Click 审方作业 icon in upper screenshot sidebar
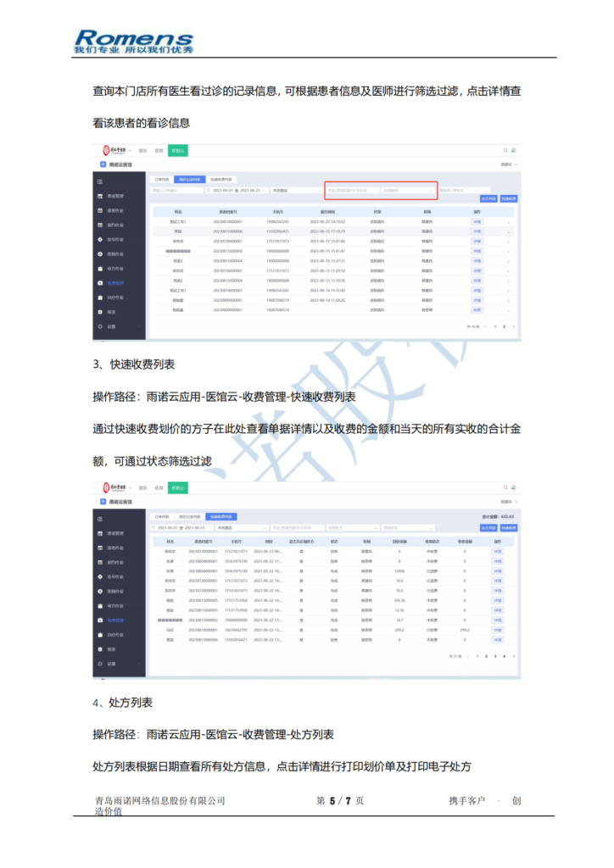Screen dimensions: 614x868 (x=100, y=269)
